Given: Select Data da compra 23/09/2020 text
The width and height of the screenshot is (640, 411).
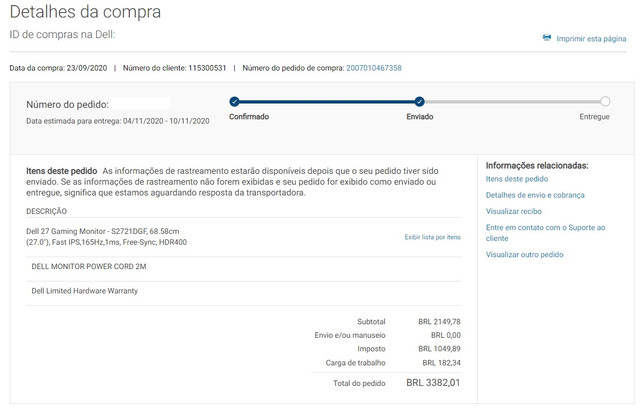Looking at the screenshot, I should (58, 68).
